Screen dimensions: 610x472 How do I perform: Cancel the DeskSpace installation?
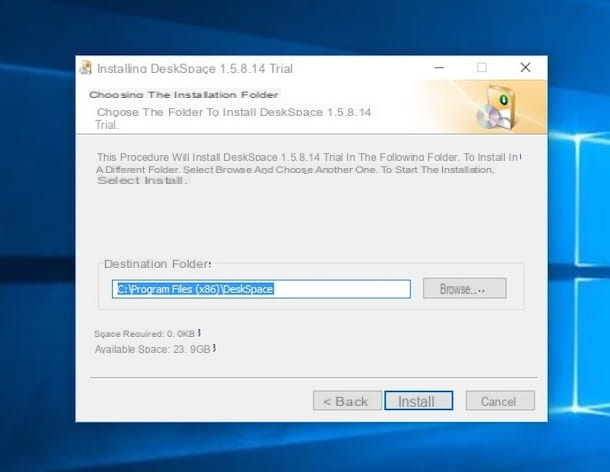(x=500, y=401)
